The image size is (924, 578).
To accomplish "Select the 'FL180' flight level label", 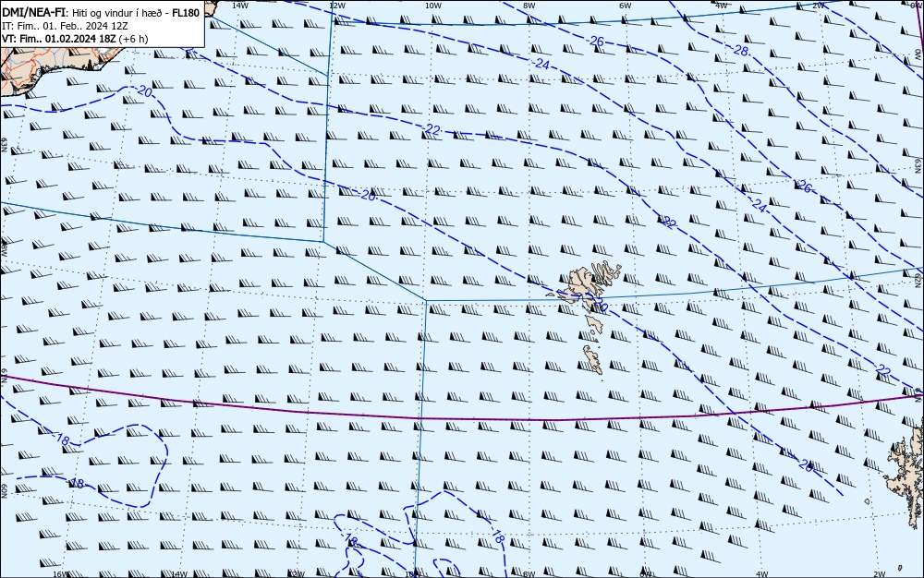I will click(186, 13).
